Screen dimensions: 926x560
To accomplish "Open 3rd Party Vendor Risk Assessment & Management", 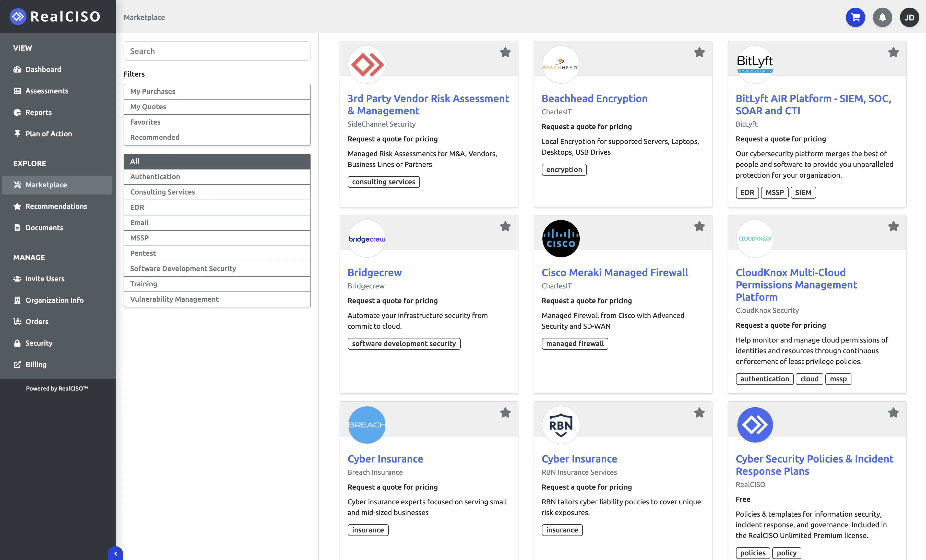I will coord(428,105).
